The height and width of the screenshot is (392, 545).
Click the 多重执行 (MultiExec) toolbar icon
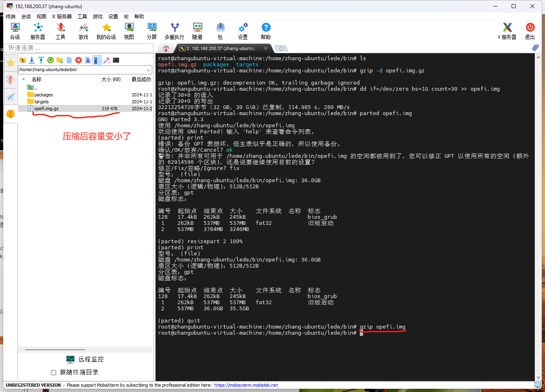175,31
